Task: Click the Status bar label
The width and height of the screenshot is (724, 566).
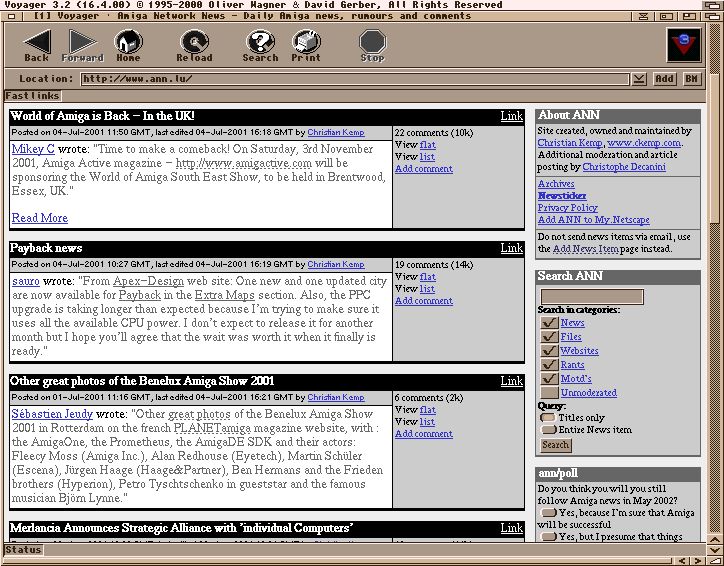Action: pyautogui.click(x=23, y=550)
